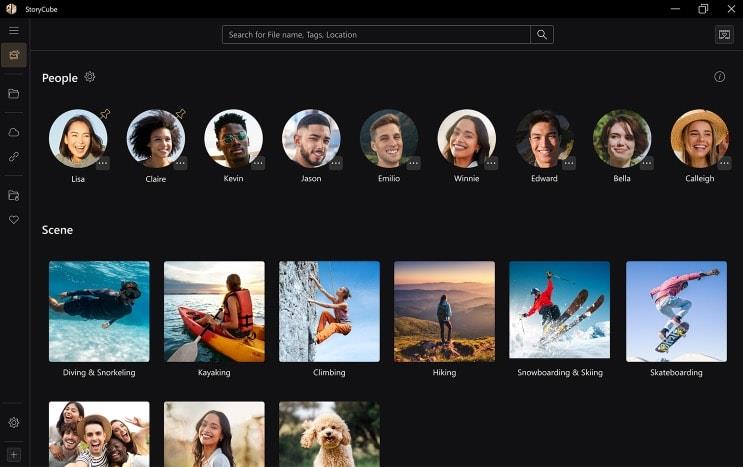
Task: Click the info icon in the People section
Action: [x=719, y=77]
